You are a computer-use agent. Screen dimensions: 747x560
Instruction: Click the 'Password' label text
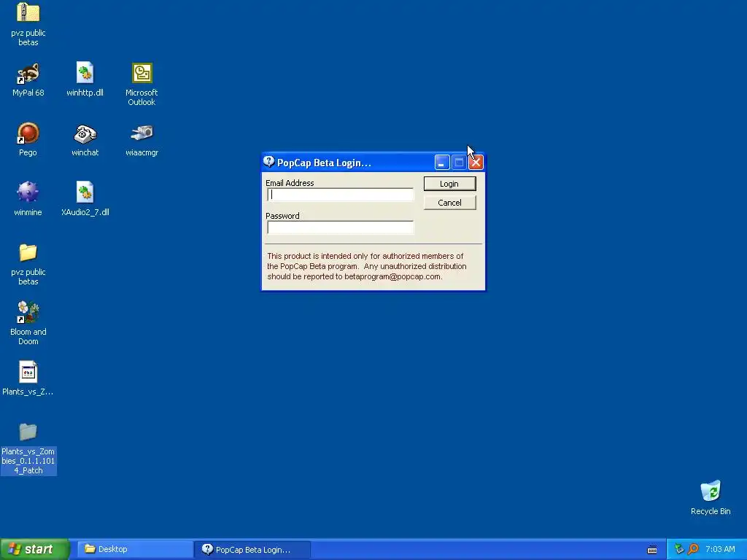(x=282, y=216)
